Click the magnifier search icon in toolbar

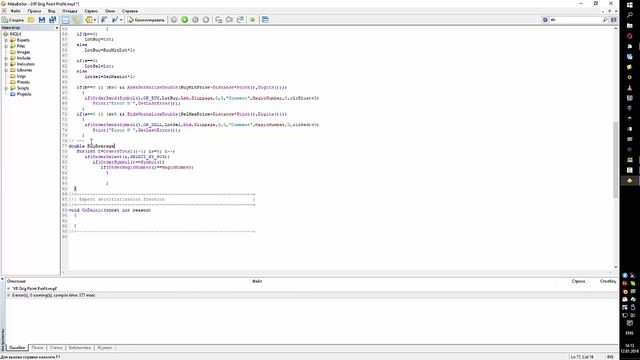(x=605, y=20)
